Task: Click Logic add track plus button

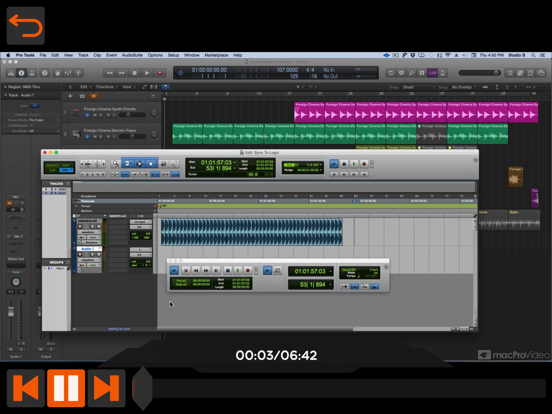Action: pyautogui.click(x=70, y=96)
